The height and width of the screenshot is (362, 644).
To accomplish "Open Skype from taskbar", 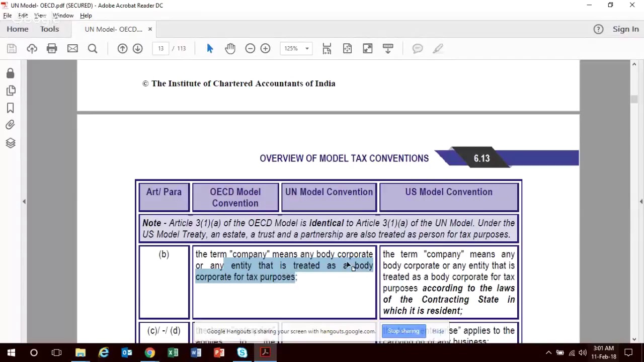I will tap(243, 353).
